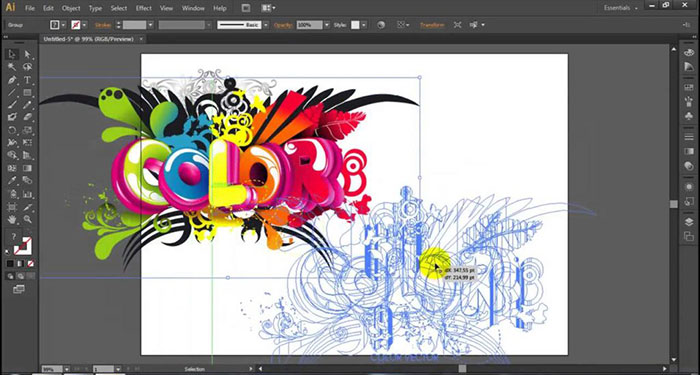Image resolution: width=700 pixels, height=375 pixels.
Task: Select the Scale tool
Action: click(x=28, y=131)
